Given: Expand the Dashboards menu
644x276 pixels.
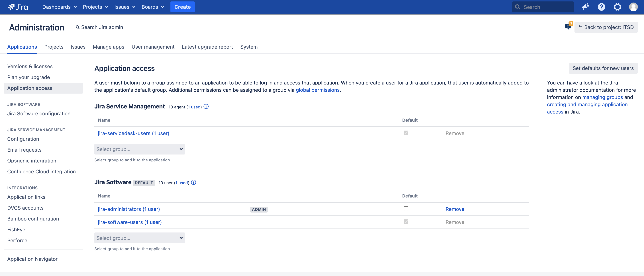Looking at the screenshot, I should click(59, 7).
